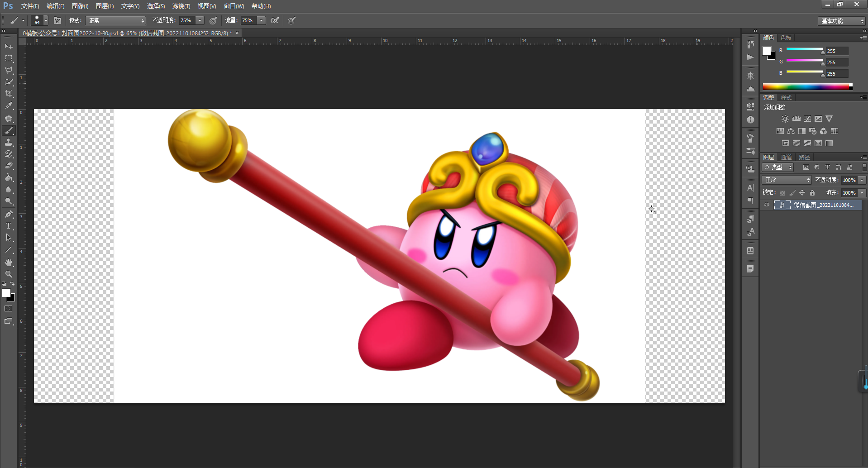Select the Line shape tool
868x468 pixels.
[9, 249]
